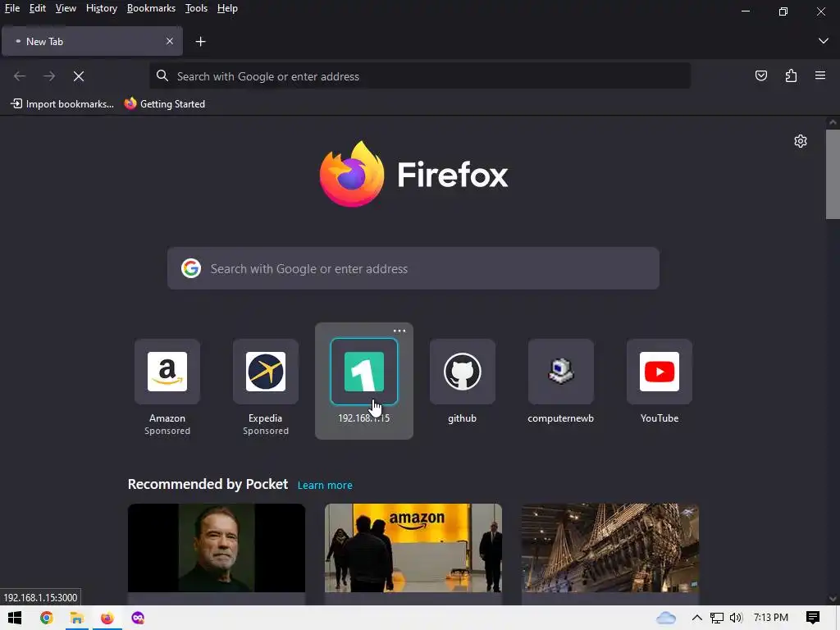The height and width of the screenshot is (630, 840).
Task: Click the scrollbar down arrow
Action: tap(833, 599)
